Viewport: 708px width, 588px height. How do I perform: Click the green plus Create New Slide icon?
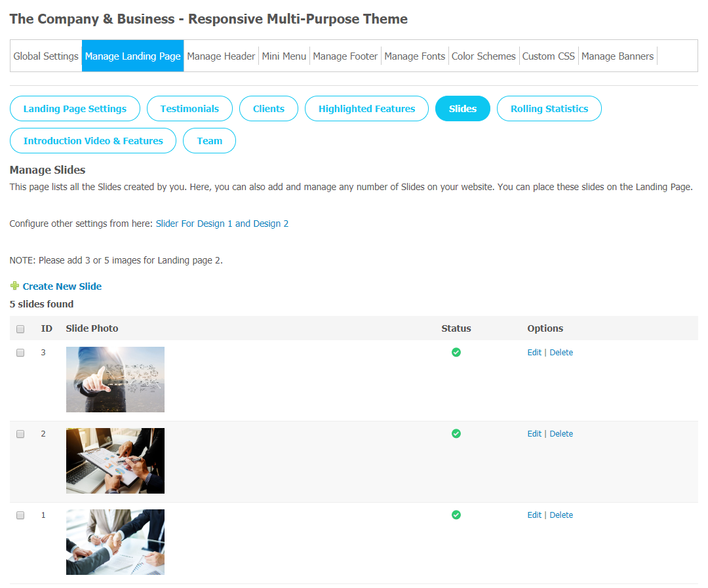coord(14,286)
